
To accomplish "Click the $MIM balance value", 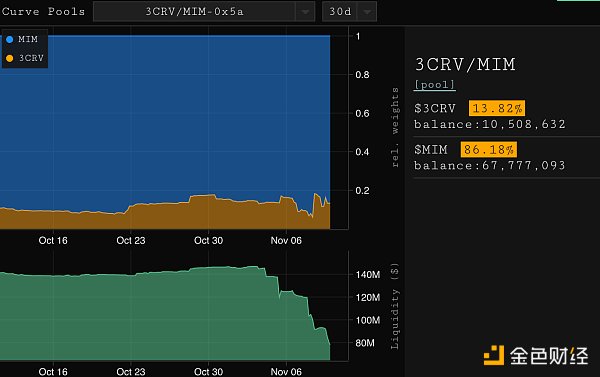I will coord(523,165).
